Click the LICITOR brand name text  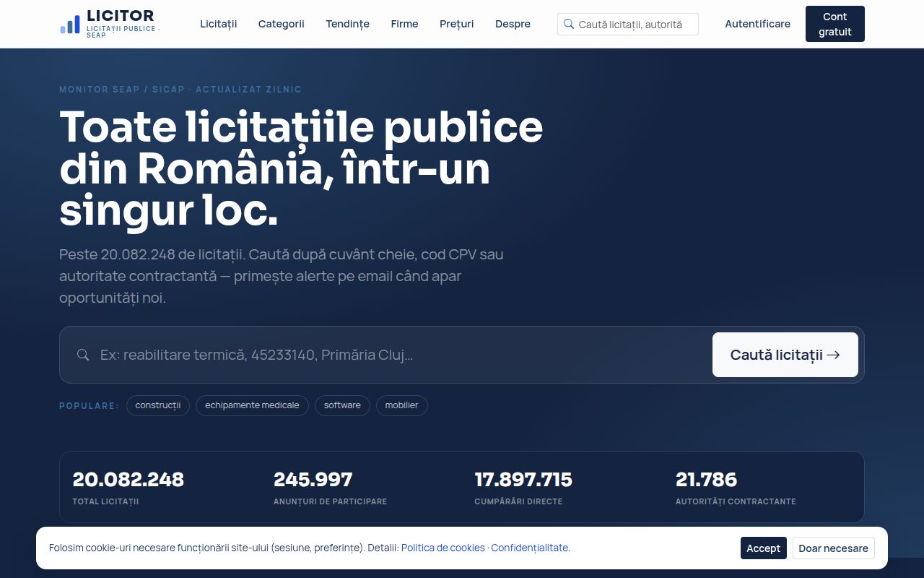coord(120,15)
